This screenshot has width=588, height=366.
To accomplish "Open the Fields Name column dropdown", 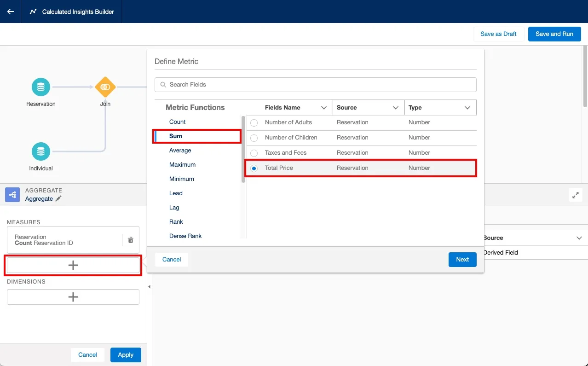I will [324, 108].
